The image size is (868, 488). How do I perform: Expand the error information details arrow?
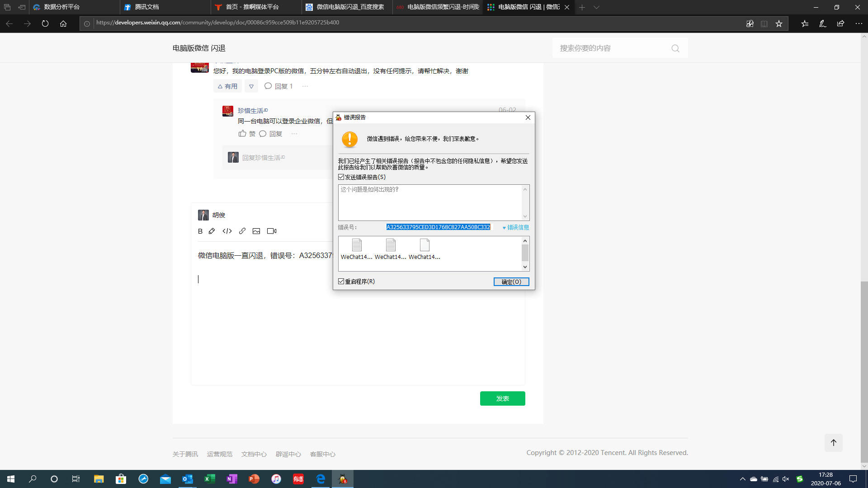[x=505, y=228]
